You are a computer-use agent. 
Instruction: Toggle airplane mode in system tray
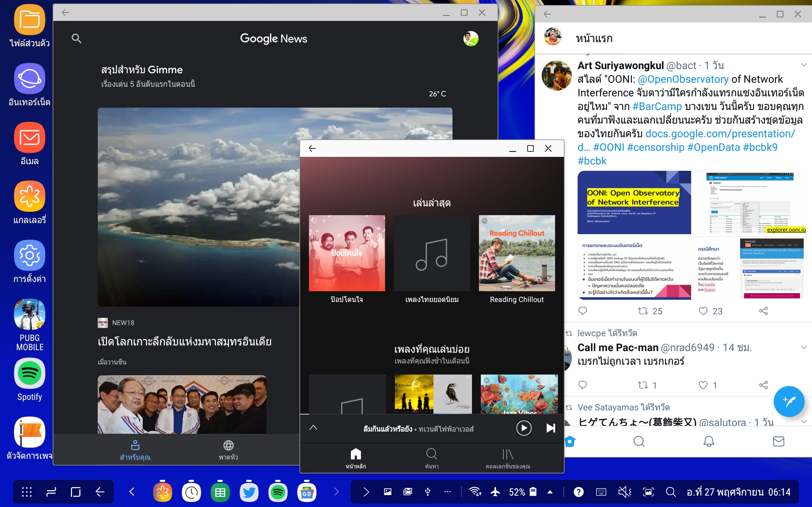point(495,492)
